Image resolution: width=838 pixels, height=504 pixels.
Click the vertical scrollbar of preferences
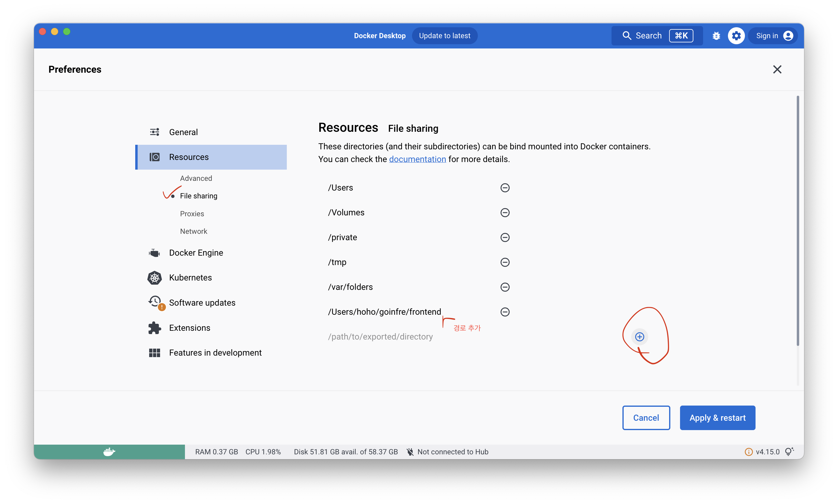[x=798, y=221]
